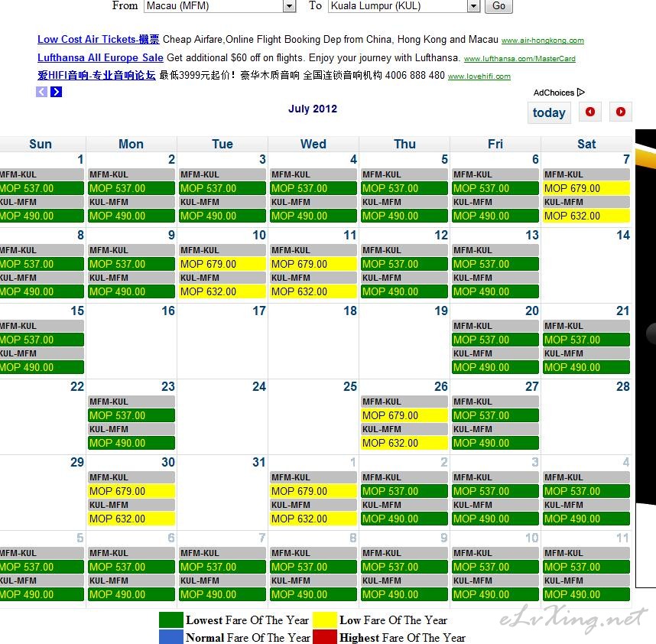Select MFM-KUL MOP 537.00 fare on July 2
Image resolution: width=656 pixels, height=644 pixels.
[132, 188]
